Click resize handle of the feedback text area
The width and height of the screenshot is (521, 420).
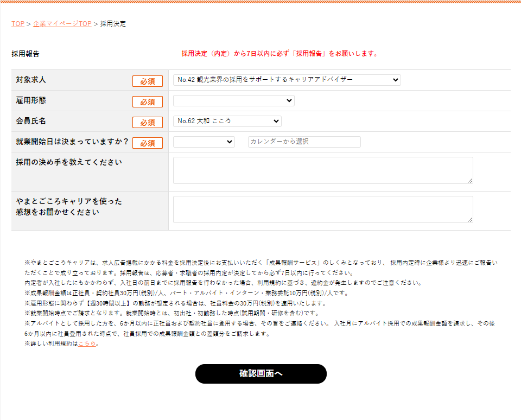(x=470, y=220)
